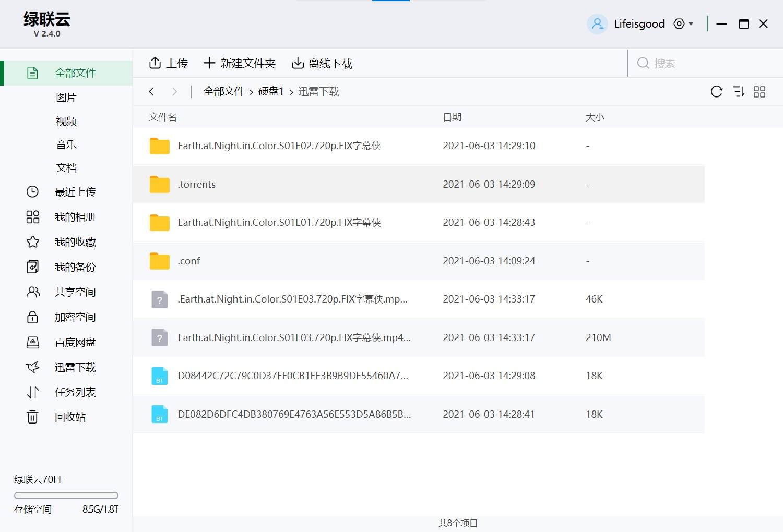Click the offline download tray icon
This screenshot has width=783, height=532.
pos(298,63)
